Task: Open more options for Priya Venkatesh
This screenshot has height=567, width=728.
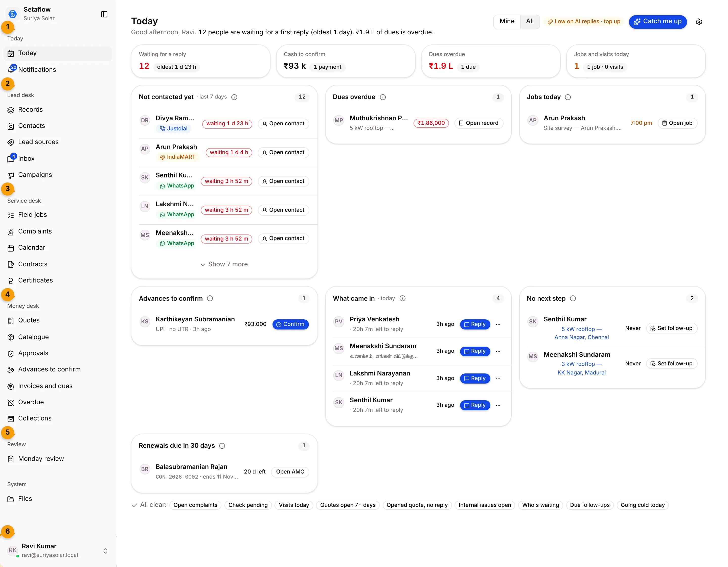Action: pyautogui.click(x=498, y=324)
